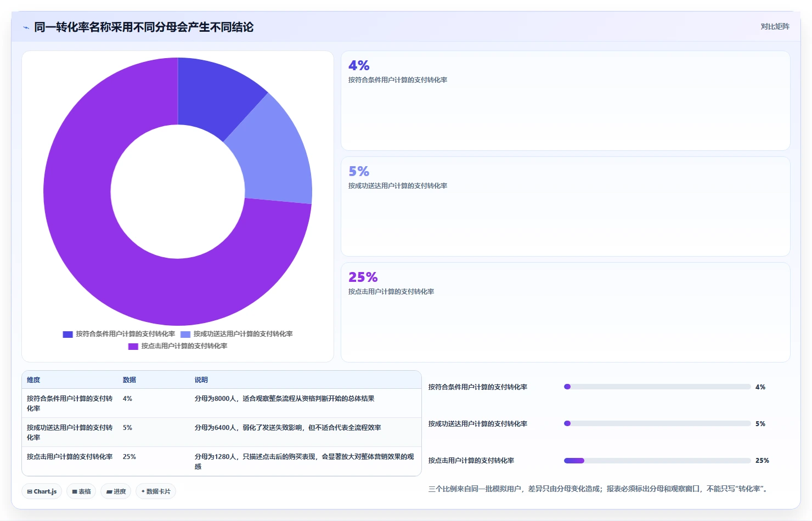This screenshot has height=521, width=812.
Task: Click progress label 按符合条件用户计算的支付转化率
Action: coord(478,387)
